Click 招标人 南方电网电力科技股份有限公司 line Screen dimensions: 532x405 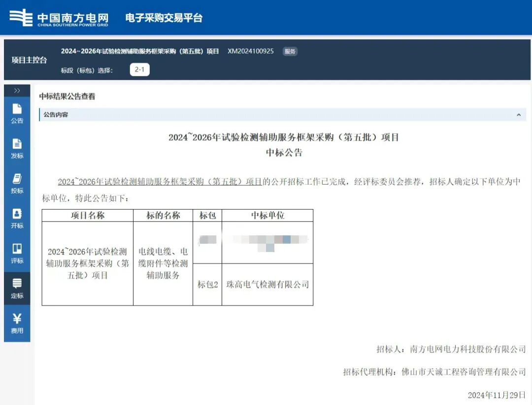(451, 349)
